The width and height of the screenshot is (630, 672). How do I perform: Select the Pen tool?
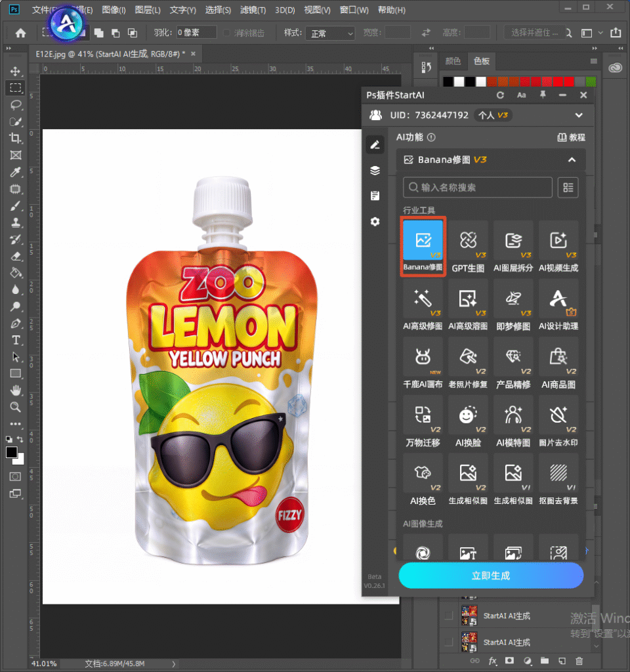pyautogui.click(x=16, y=324)
